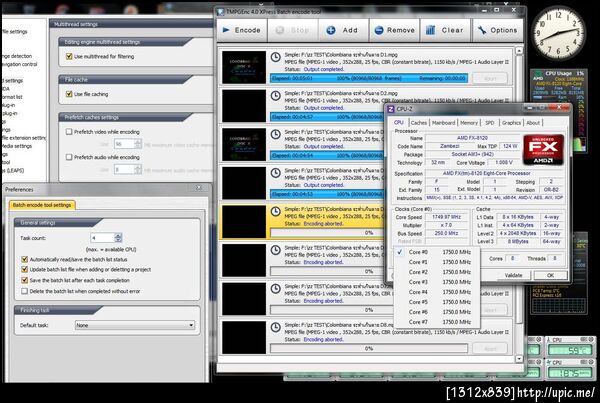Viewport: 600px width, 403px height.
Task: Click the batch list scrollbar up arrow
Action: pyautogui.click(x=519, y=51)
